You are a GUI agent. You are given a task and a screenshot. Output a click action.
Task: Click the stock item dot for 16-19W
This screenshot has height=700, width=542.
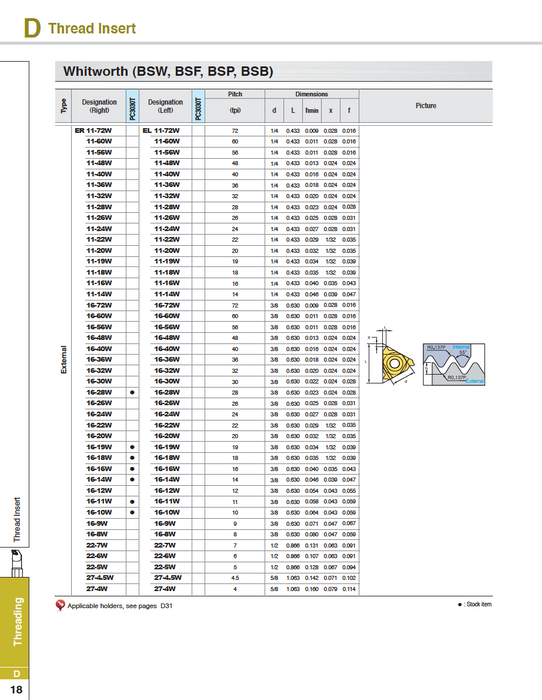pos(132,447)
